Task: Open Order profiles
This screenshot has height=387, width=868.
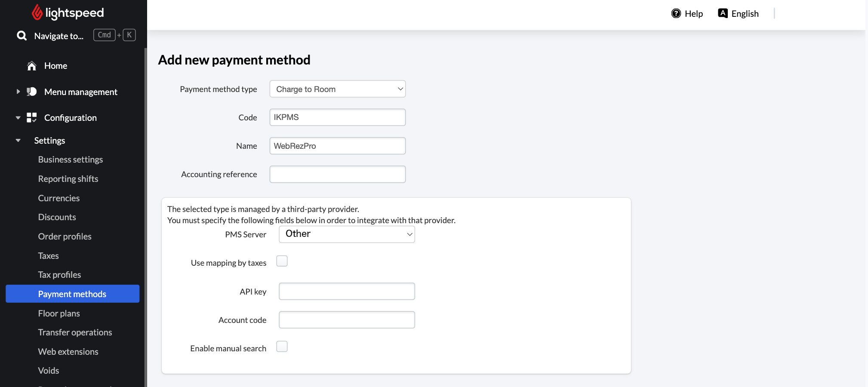Action: 65,236
